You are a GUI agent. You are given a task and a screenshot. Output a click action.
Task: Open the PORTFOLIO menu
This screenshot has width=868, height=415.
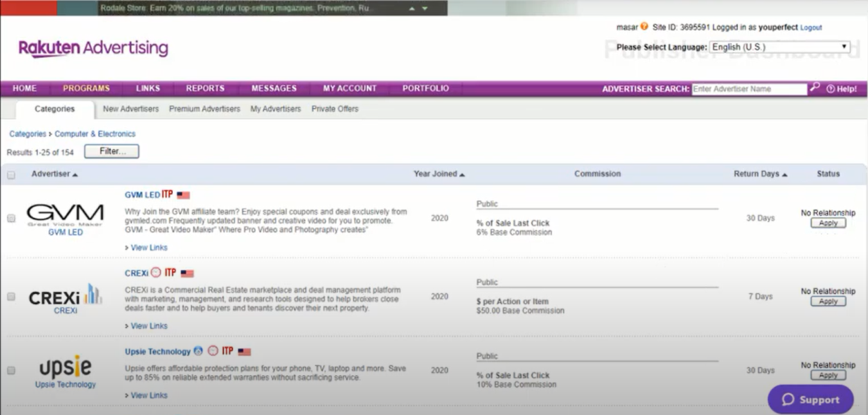425,89
